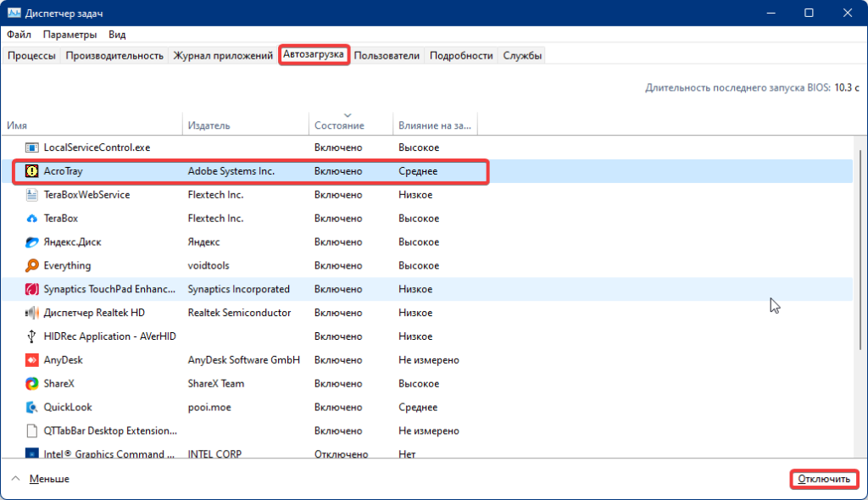Click the Отключено status of Intel row

tap(341, 453)
